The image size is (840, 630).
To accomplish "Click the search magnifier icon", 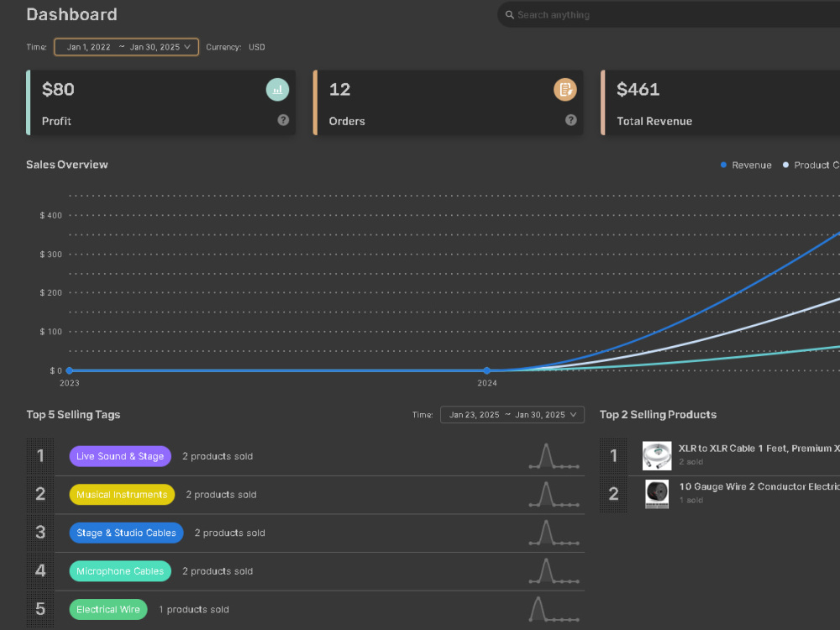I will [510, 15].
